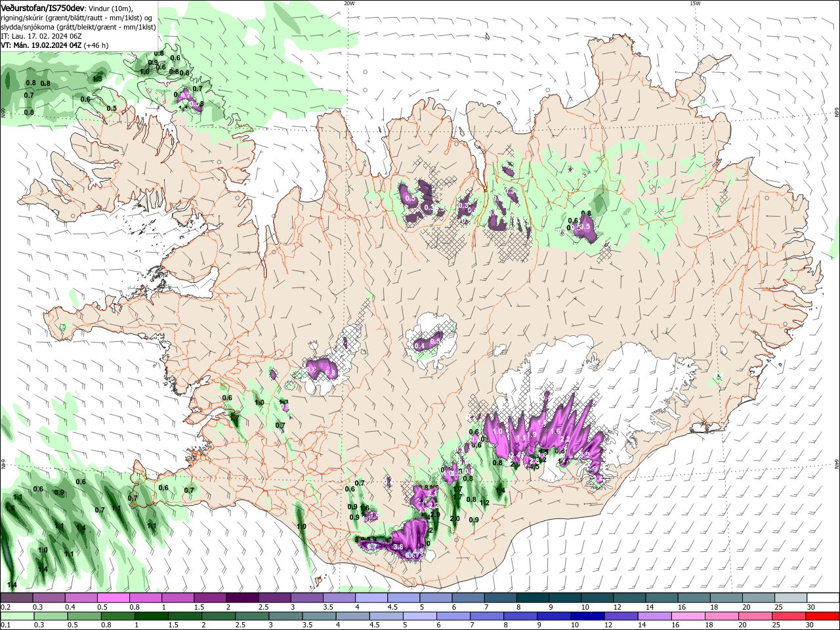This screenshot has width=840, height=630.
Task: Click the slydda/snjókoma legend description line
Action: click(78, 27)
